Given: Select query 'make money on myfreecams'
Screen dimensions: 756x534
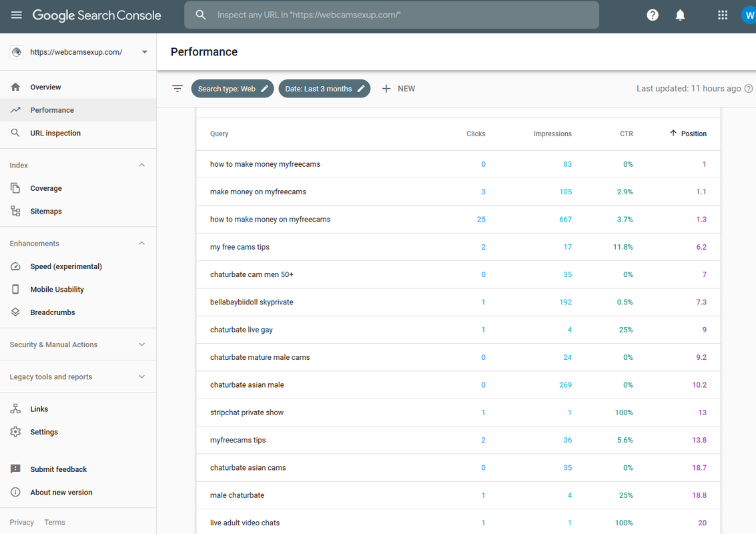Looking at the screenshot, I should coord(458,192).
